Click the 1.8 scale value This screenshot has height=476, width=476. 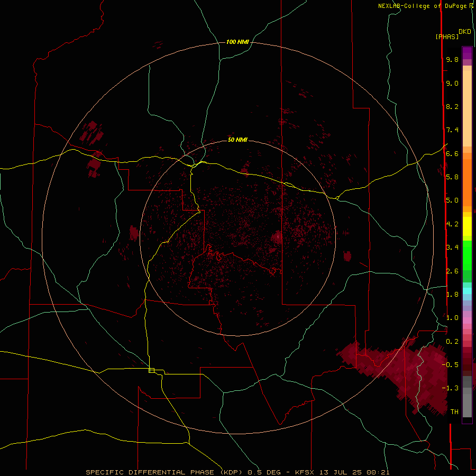point(452,294)
